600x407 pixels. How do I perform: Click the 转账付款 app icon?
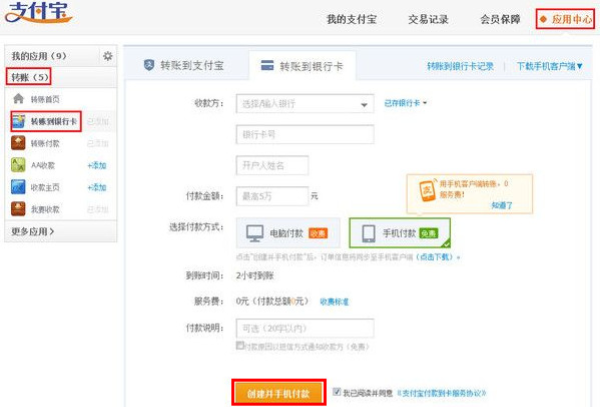tap(18, 143)
